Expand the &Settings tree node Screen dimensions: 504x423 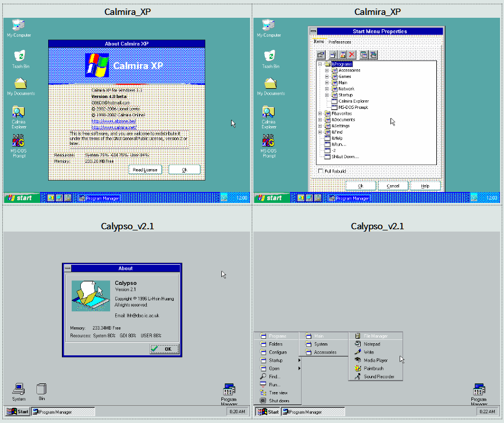click(x=320, y=126)
